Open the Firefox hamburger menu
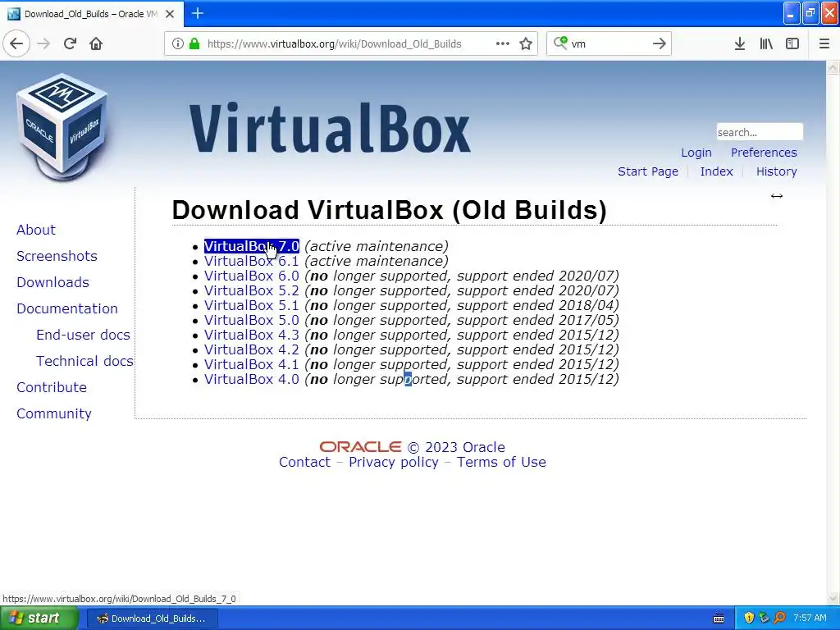Image resolution: width=840 pixels, height=630 pixels. (824, 43)
